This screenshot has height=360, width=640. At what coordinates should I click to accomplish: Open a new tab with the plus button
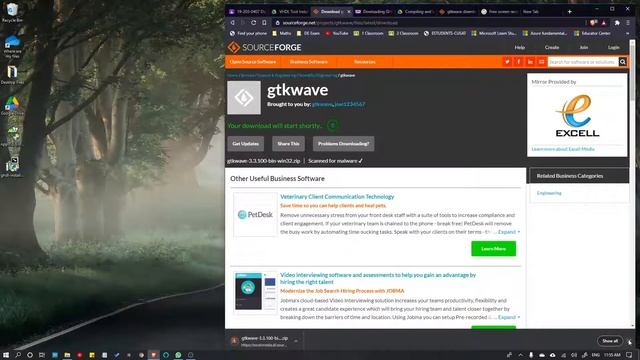click(x=569, y=11)
